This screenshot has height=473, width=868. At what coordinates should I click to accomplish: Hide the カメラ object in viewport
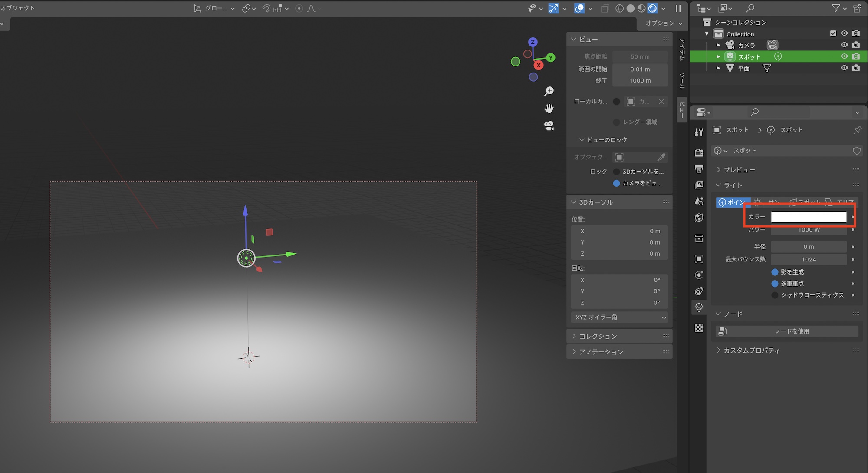coord(844,45)
